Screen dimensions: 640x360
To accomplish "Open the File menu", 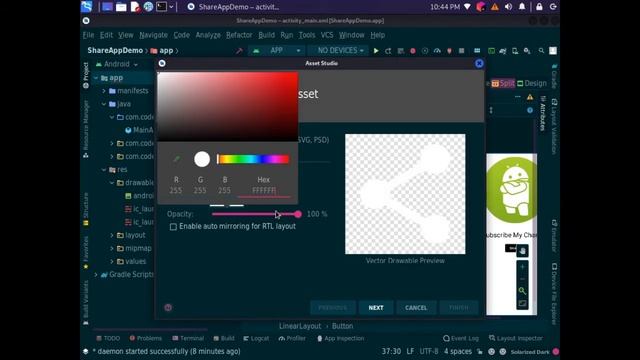I will pyautogui.click(x=88, y=35).
